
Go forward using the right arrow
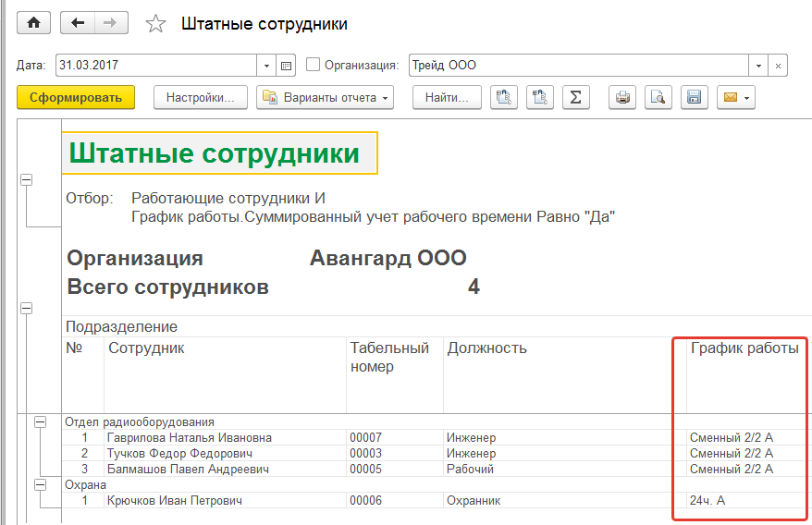pyautogui.click(x=111, y=24)
